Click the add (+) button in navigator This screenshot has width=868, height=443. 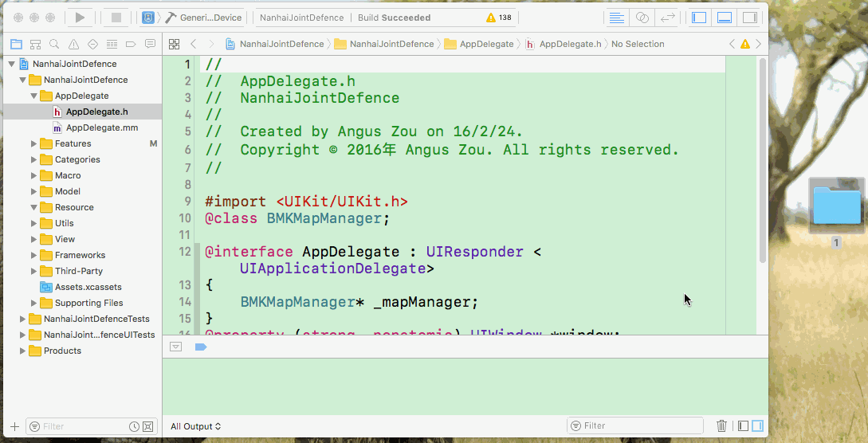(x=15, y=426)
